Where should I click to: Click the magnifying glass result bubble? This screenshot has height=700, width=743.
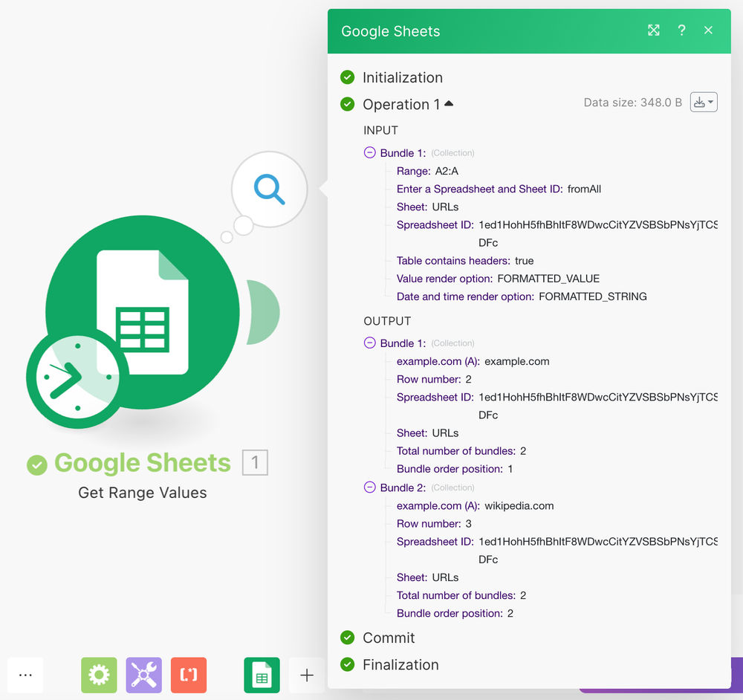click(269, 189)
